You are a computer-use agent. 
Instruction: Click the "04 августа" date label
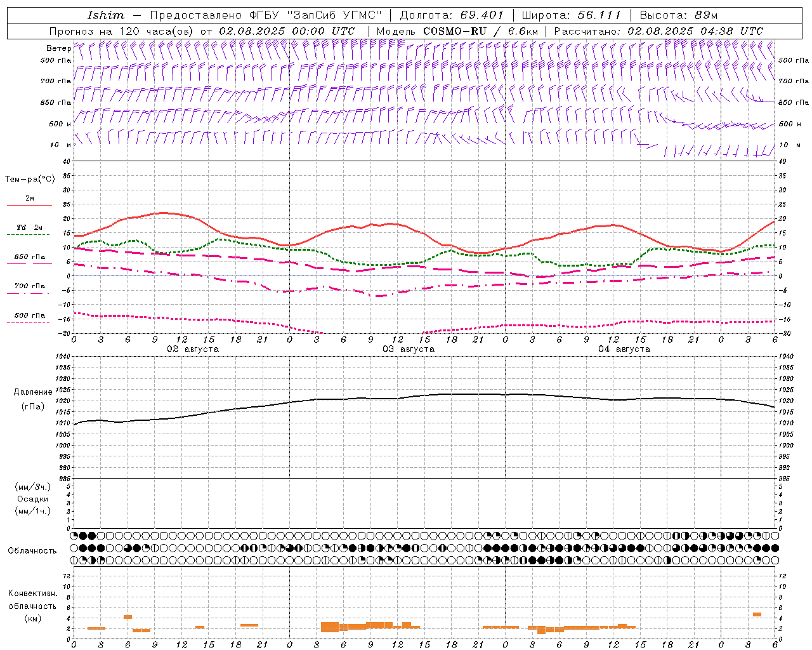(624, 349)
